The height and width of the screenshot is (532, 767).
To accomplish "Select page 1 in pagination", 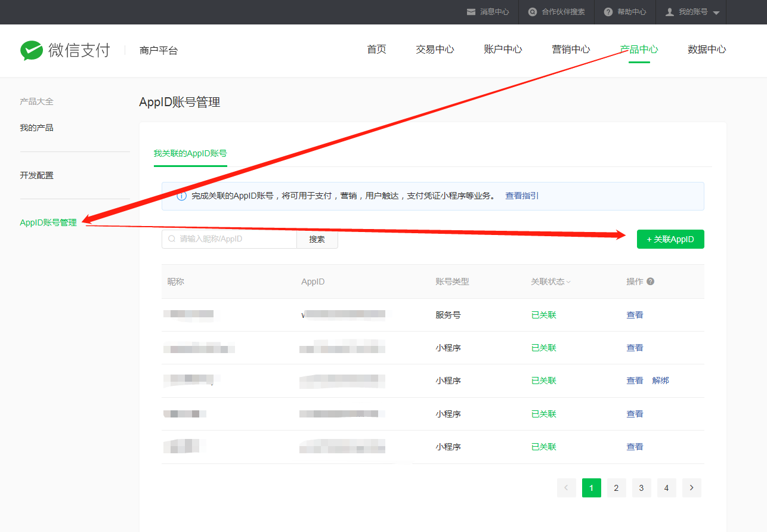I will click(592, 488).
